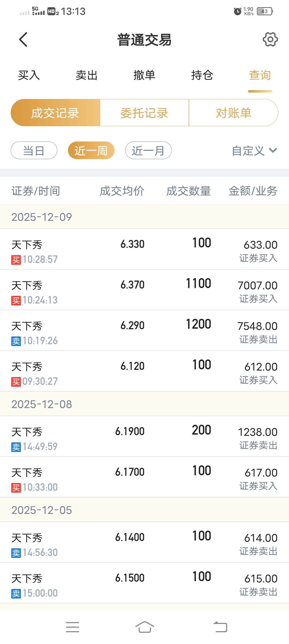Screen dimensions: 289x644
Task: Tap the Android recent apps menu icon
Action: 73,627
